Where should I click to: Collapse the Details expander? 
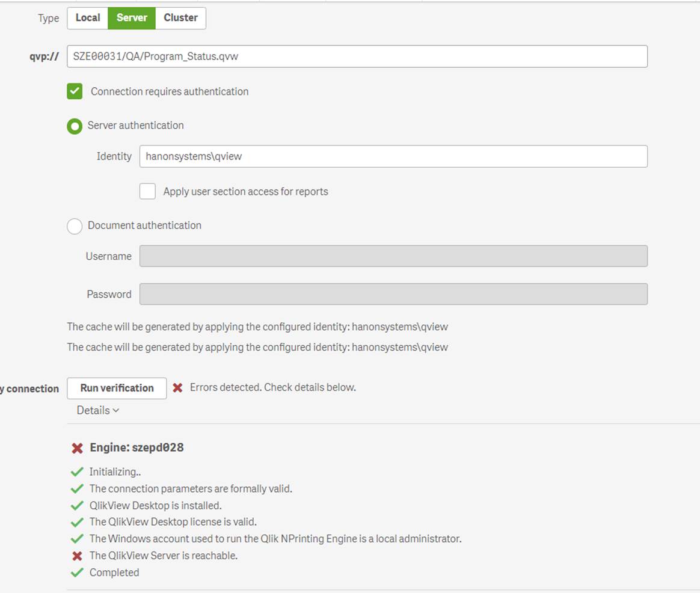point(97,410)
